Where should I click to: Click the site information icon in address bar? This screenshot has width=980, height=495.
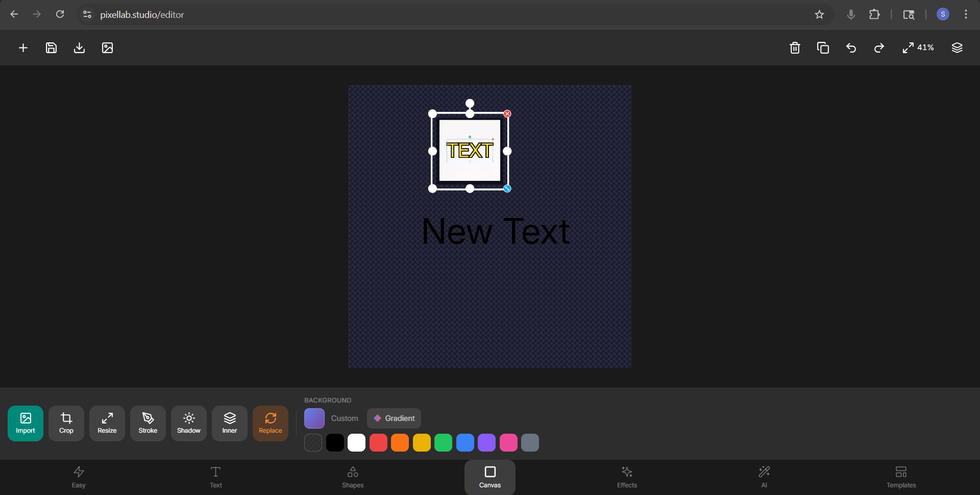point(87,14)
